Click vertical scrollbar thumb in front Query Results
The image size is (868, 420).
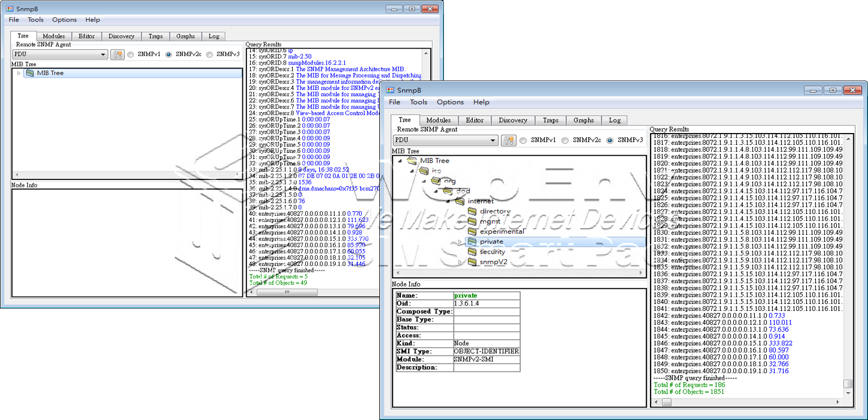(848, 384)
